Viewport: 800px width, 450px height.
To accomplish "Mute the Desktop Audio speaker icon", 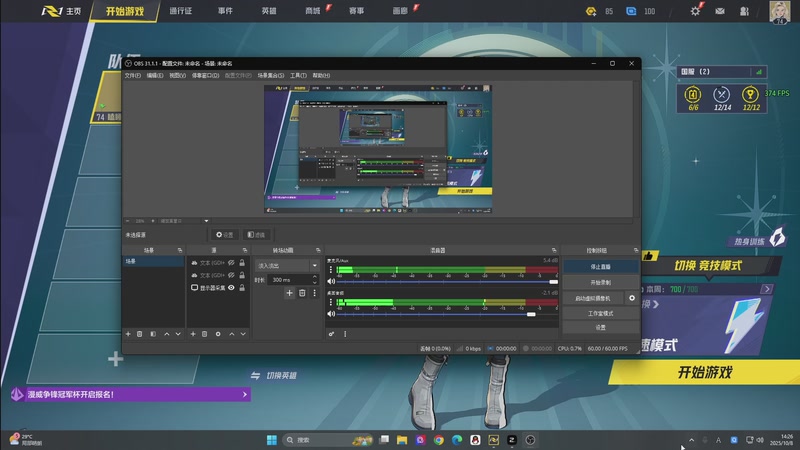I will (331, 314).
